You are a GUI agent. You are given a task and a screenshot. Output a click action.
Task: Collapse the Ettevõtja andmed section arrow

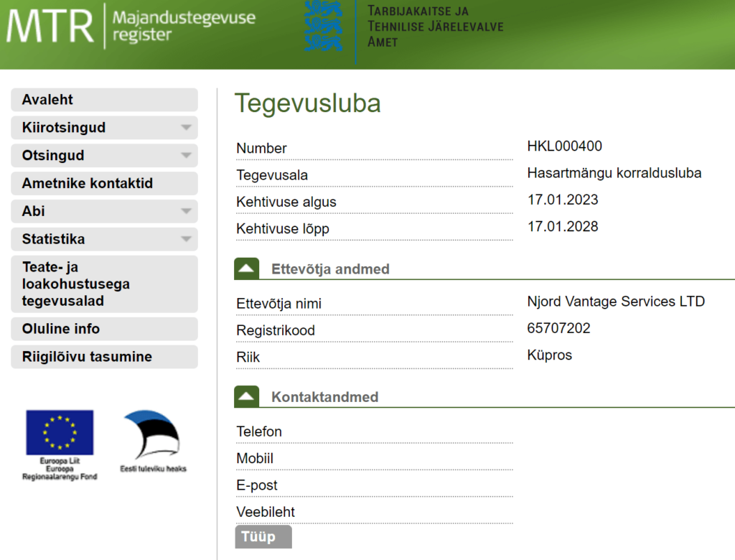[246, 269]
